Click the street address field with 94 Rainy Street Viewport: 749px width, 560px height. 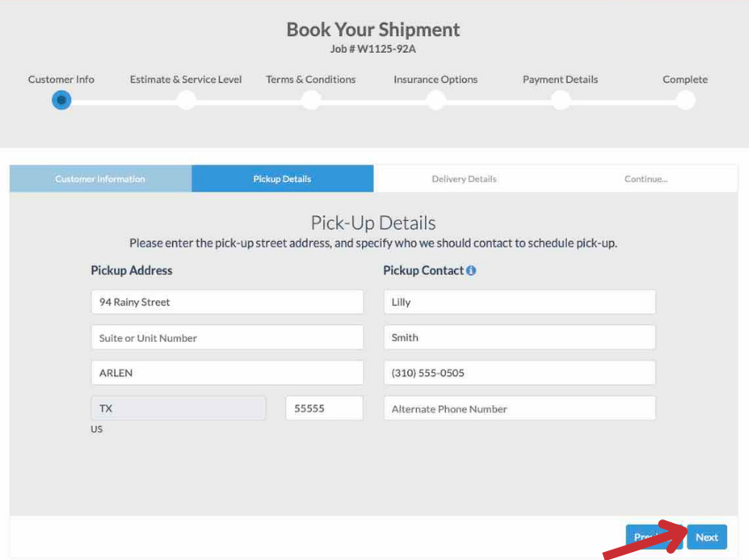click(227, 302)
